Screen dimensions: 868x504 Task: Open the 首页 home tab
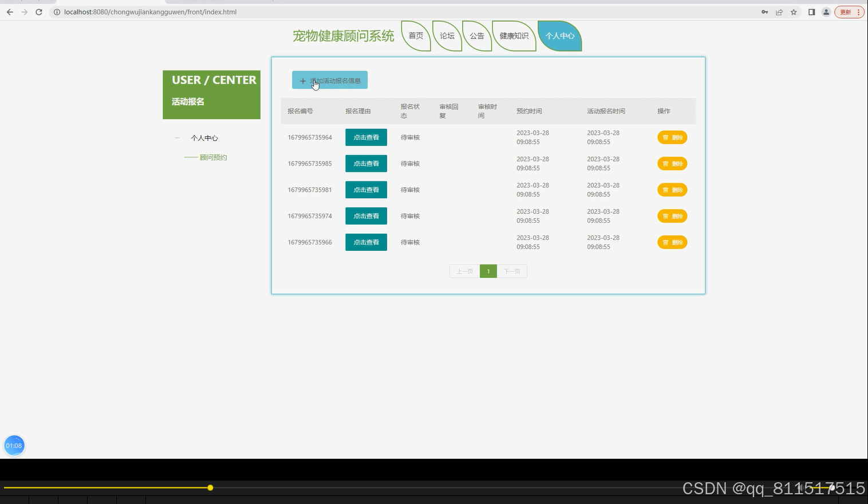(x=416, y=36)
